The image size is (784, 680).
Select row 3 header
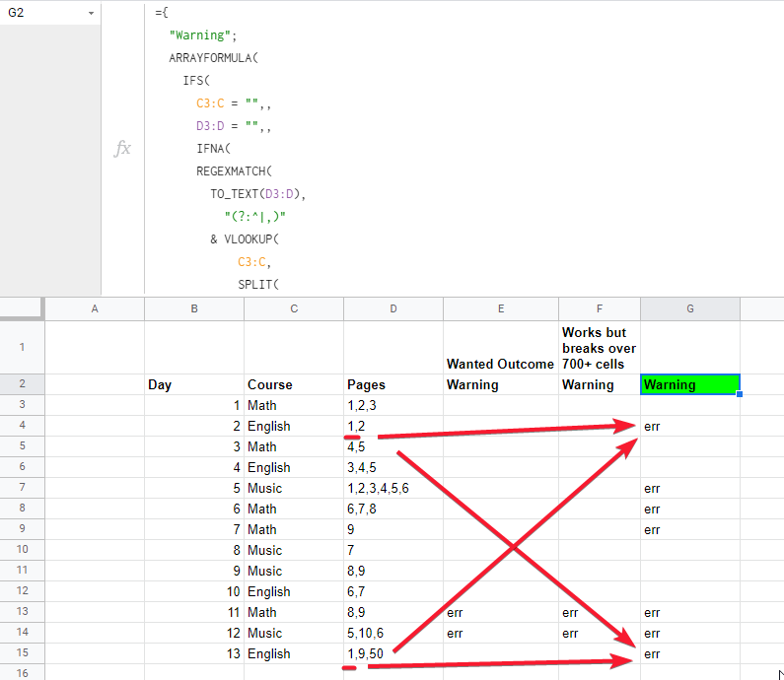pos(22,405)
